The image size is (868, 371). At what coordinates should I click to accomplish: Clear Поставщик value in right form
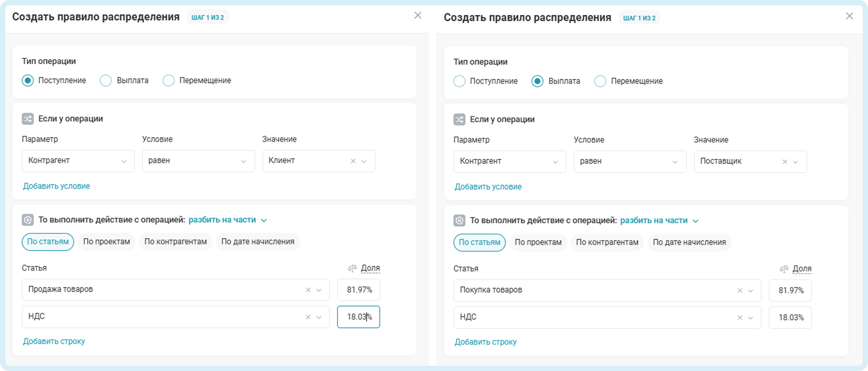click(784, 162)
